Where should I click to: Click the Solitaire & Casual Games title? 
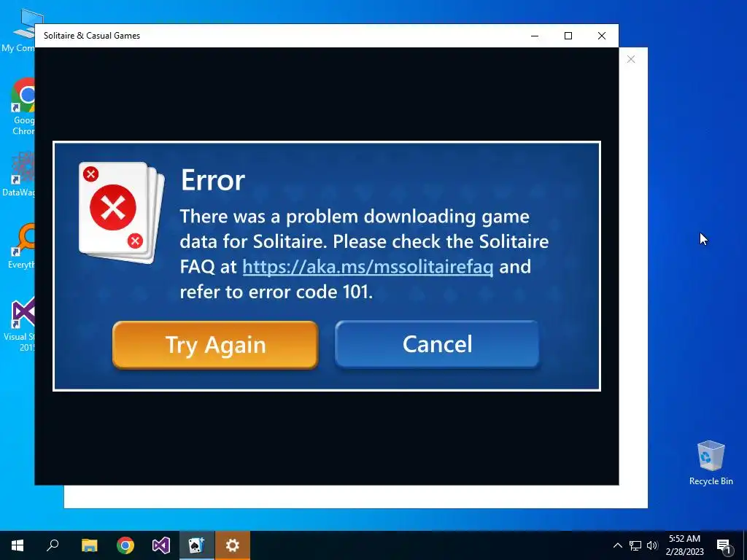coord(92,36)
